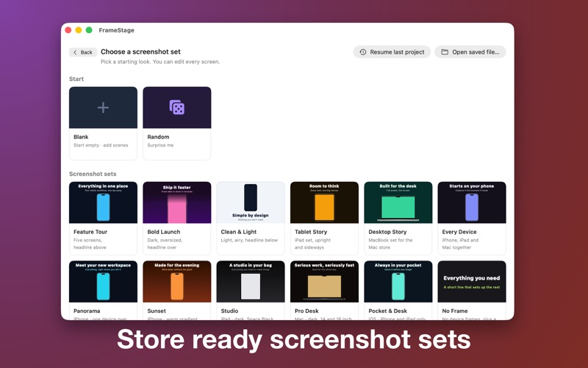Maximize the window with the green button
Image resolution: width=588 pixels, height=368 pixels.
pyautogui.click(x=89, y=30)
